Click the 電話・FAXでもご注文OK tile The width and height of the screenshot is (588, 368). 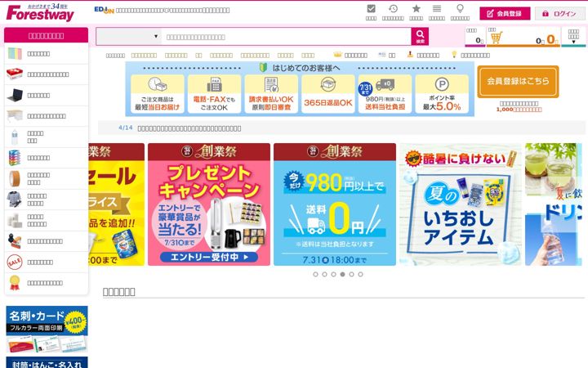pos(214,93)
